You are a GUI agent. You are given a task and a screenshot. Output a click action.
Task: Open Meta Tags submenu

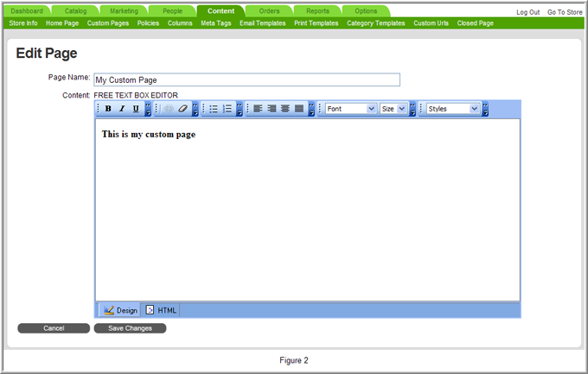click(216, 23)
